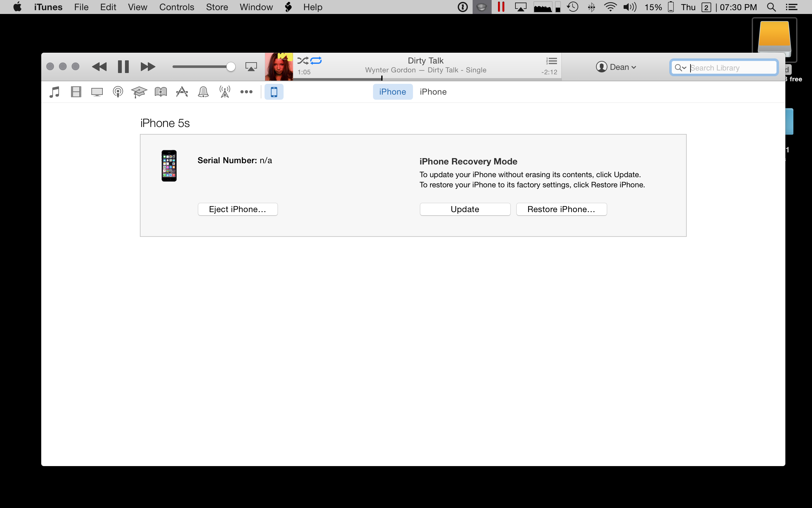
Task: Open Spotlight search in menu bar
Action: pyautogui.click(x=771, y=7)
